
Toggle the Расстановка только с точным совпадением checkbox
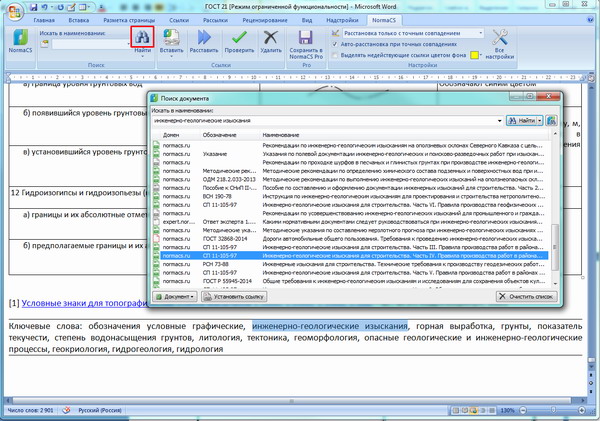(333, 32)
